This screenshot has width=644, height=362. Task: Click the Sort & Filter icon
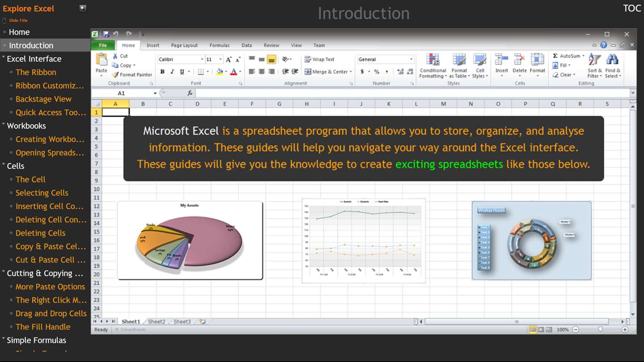tap(594, 59)
